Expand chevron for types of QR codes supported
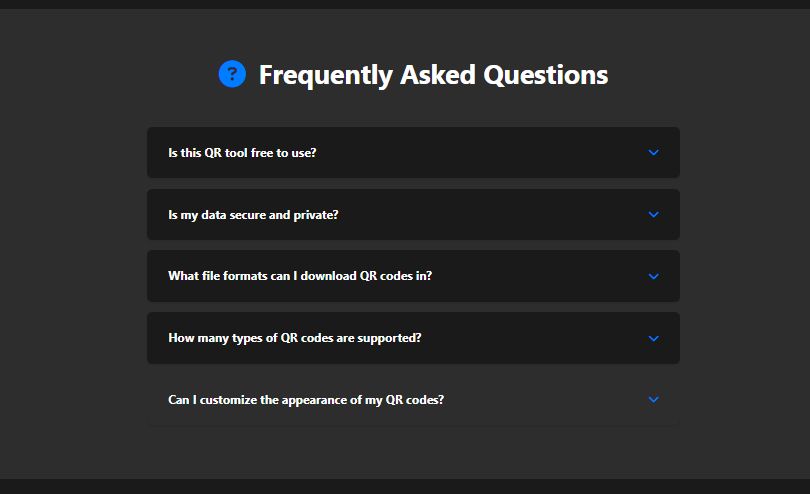This screenshot has width=810, height=494. coord(654,338)
